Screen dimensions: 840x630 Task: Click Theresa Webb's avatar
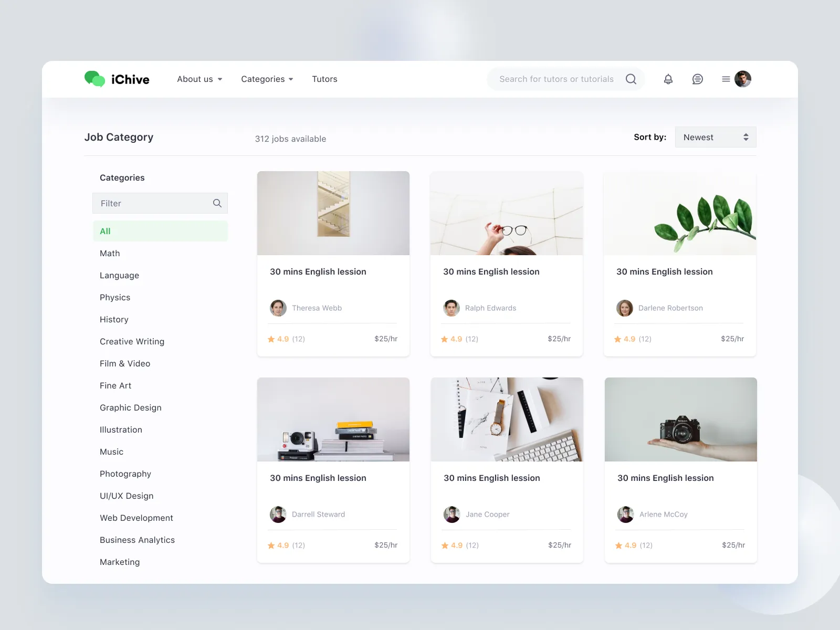point(278,308)
